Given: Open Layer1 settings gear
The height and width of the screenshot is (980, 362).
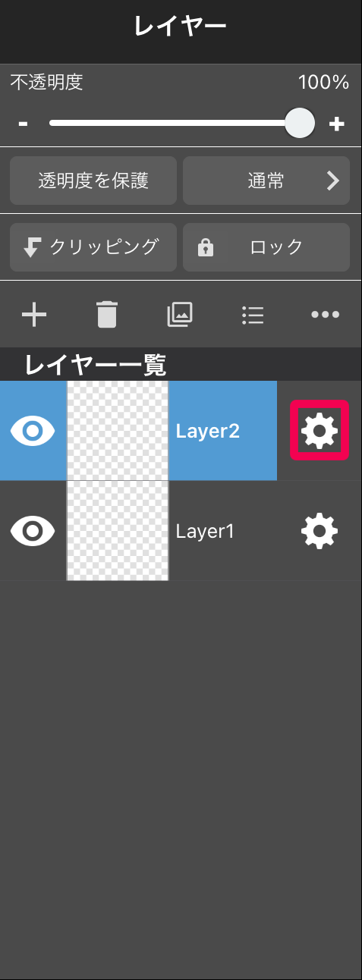Looking at the screenshot, I should click(x=320, y=531).
